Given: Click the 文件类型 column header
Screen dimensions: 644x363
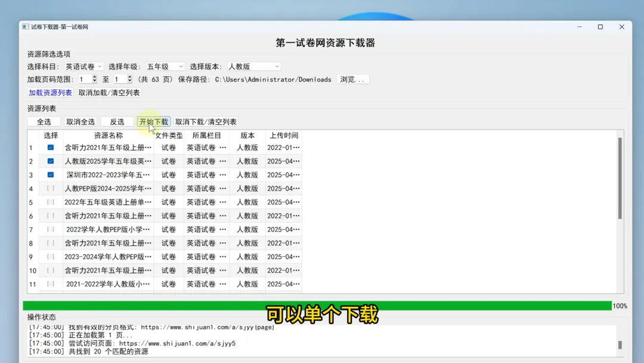Looking at the screenshot, I should tap(169, 136).
